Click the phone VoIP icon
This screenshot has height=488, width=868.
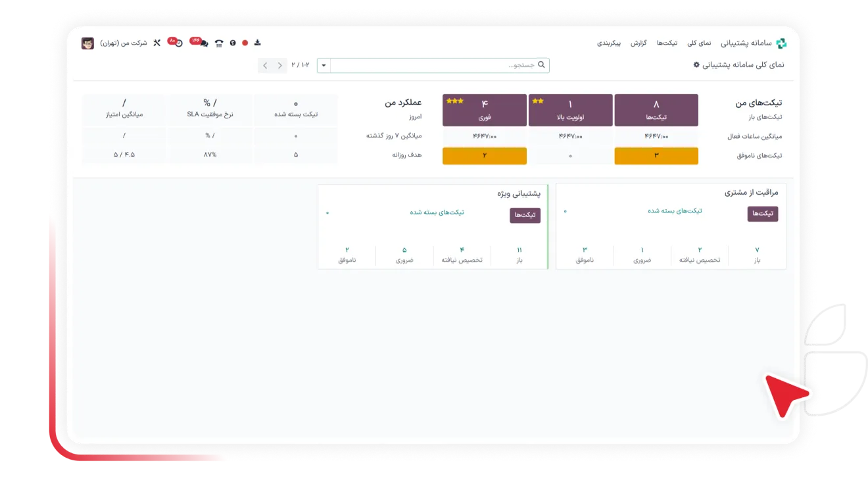coord(219,43)
